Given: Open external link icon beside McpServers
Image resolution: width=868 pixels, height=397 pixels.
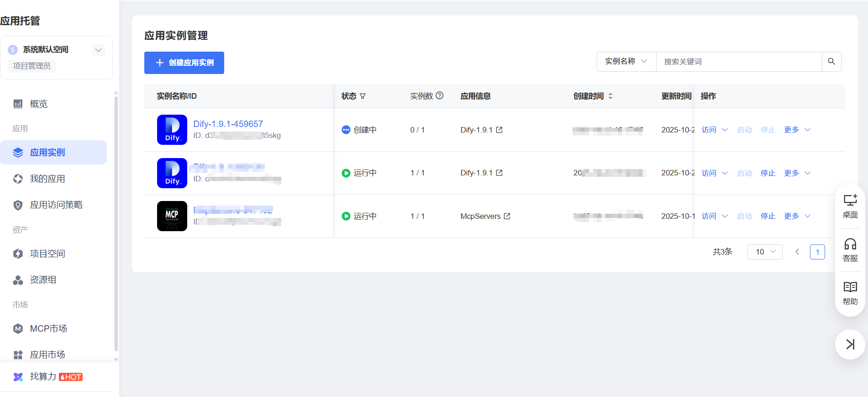Looking at the screenshot, I should [x=507, y=217].
